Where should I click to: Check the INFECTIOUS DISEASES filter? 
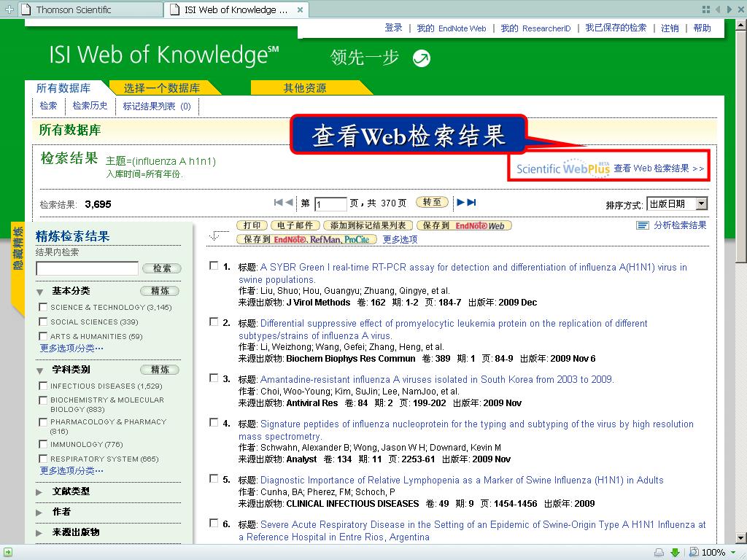click(43, 386)
